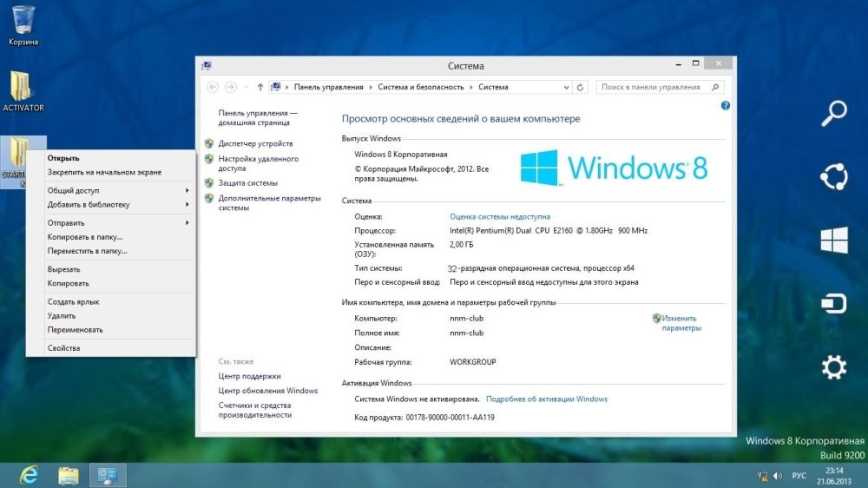Open the Share charm icon
Image resolution: width=868 pixels, height=488 pixels.
click(833, 176)
